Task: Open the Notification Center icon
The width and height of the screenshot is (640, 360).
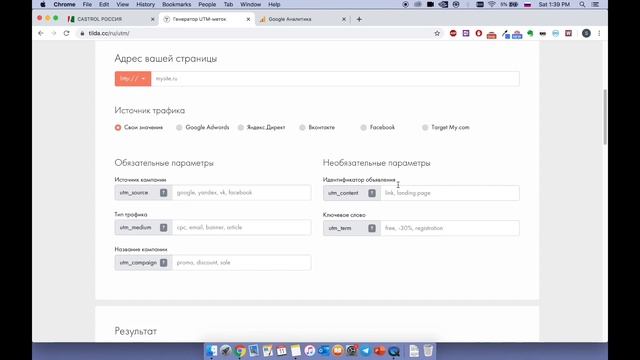Action: [x=596, y=4]
